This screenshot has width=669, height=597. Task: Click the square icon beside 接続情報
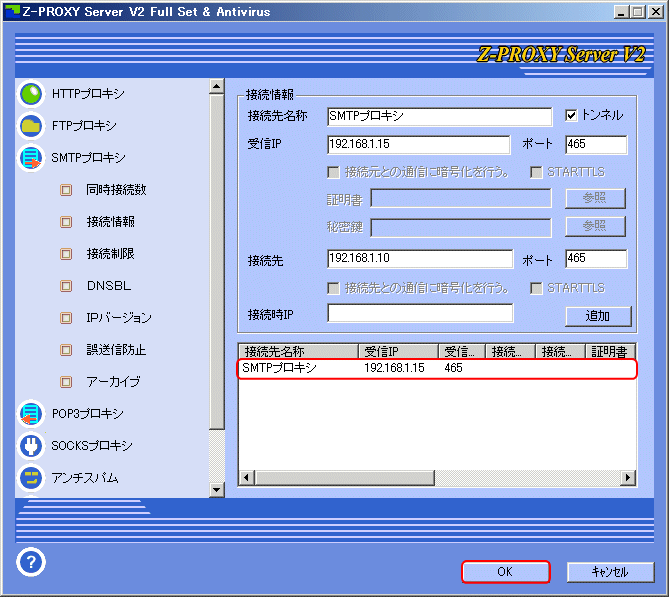tap(66, 222)
